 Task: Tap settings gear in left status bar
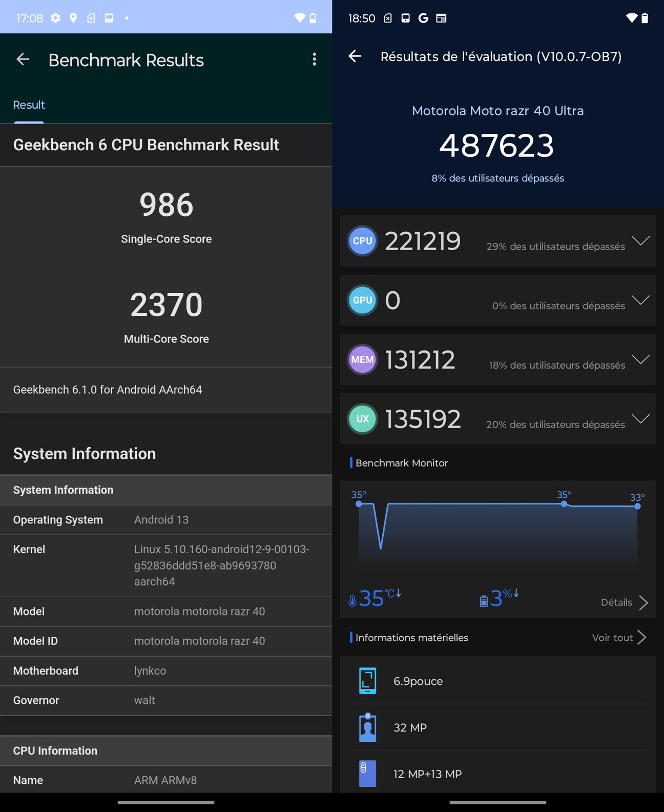pyautogui.click(x=55, y=18)
